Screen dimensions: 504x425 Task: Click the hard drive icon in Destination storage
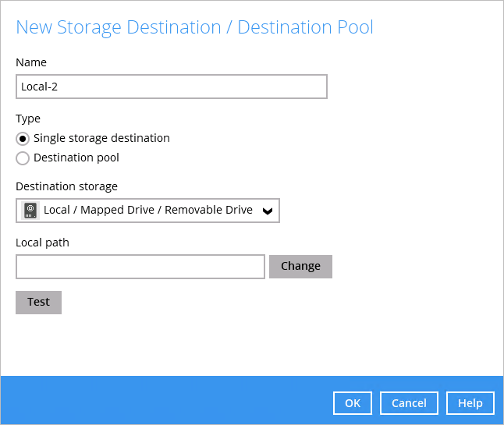point(30,211)
